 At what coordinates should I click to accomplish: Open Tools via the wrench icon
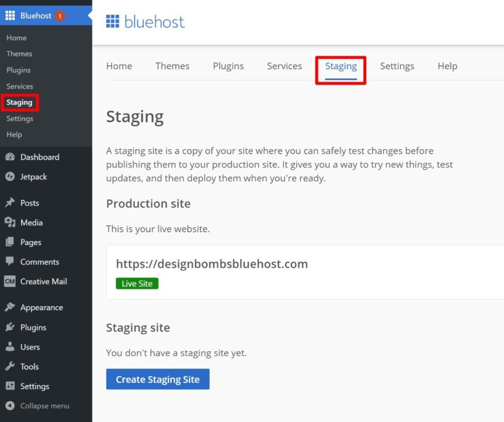[x=11, y=366]
